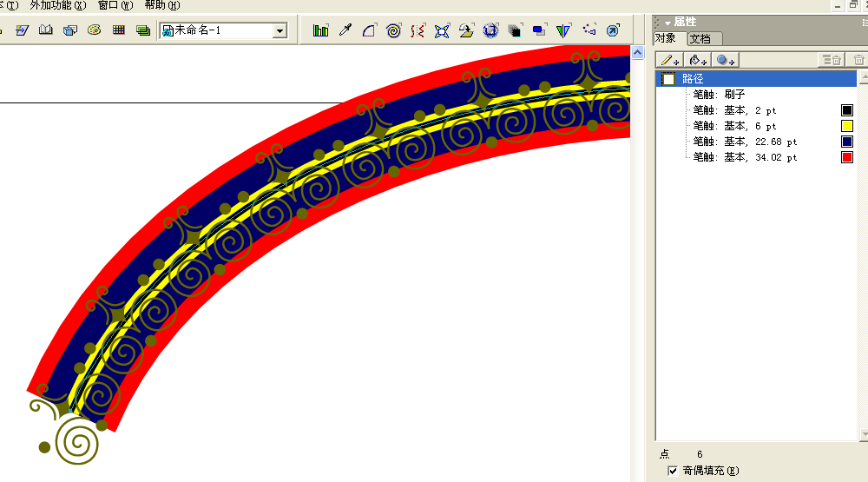The width and height of the screenshot is (868, 482).
Task: Select the Eyedropper tool
Action: coord(345,30)
